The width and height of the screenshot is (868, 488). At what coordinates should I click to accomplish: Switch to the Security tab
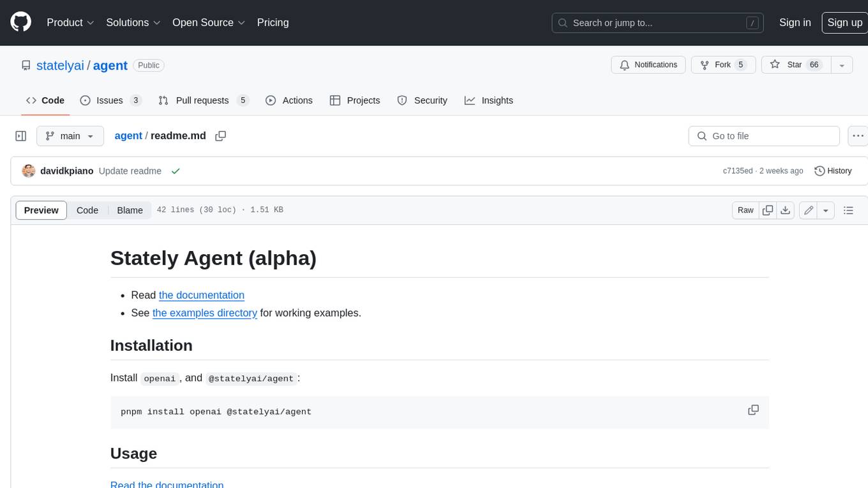(x=423, y=100)
